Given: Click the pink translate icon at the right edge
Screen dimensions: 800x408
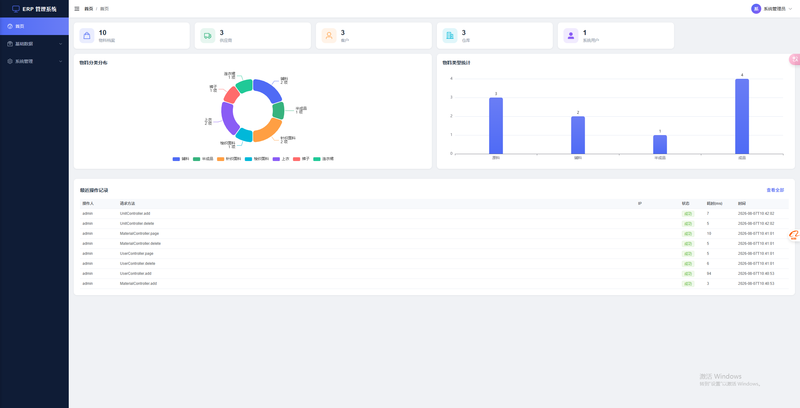Looking at the screenshot, I should [x=795, y=60].
